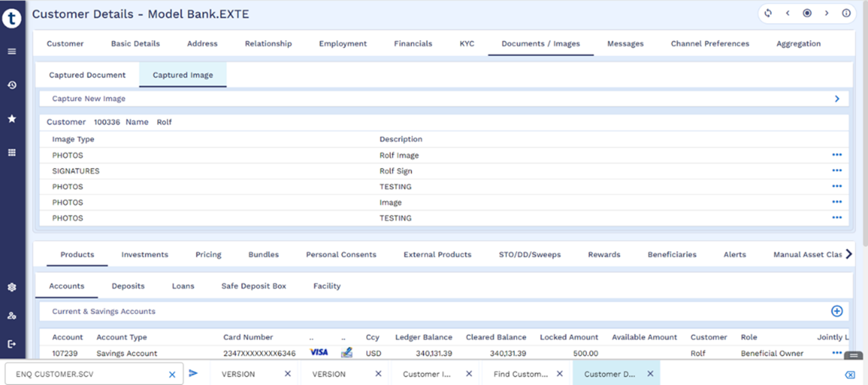
Task: Open the history icon in sidebar
Action: click(12, 85)
